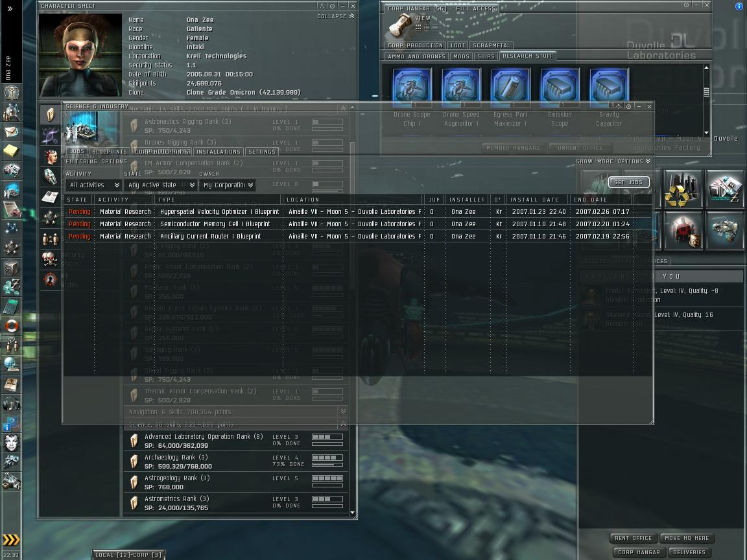Open People & Places Neocom icon
Viewport: 747px width, 560px height.
(x=11, y=112)
